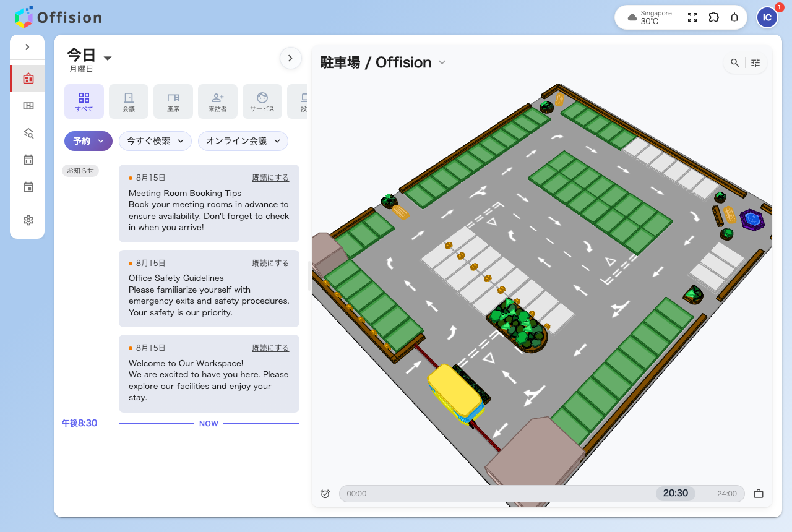Click the お知らせ tag
The width and height of the screenshot is (792, 532).
(x=80, y=171)
